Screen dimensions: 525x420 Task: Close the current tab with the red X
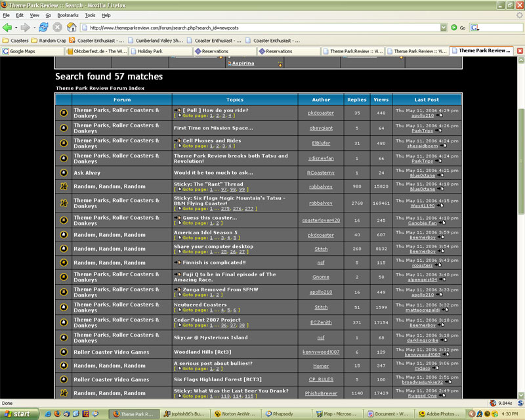[520, 51]
